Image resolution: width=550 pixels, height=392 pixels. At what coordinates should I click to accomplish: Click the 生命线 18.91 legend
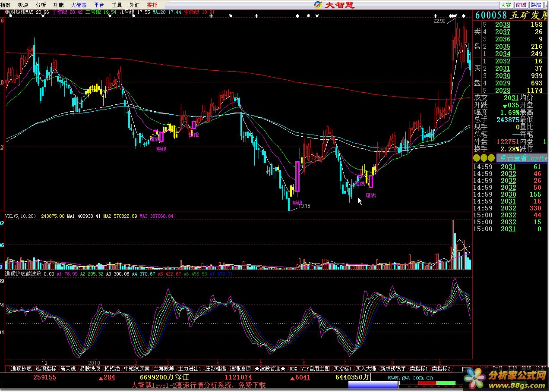(199, 13)
